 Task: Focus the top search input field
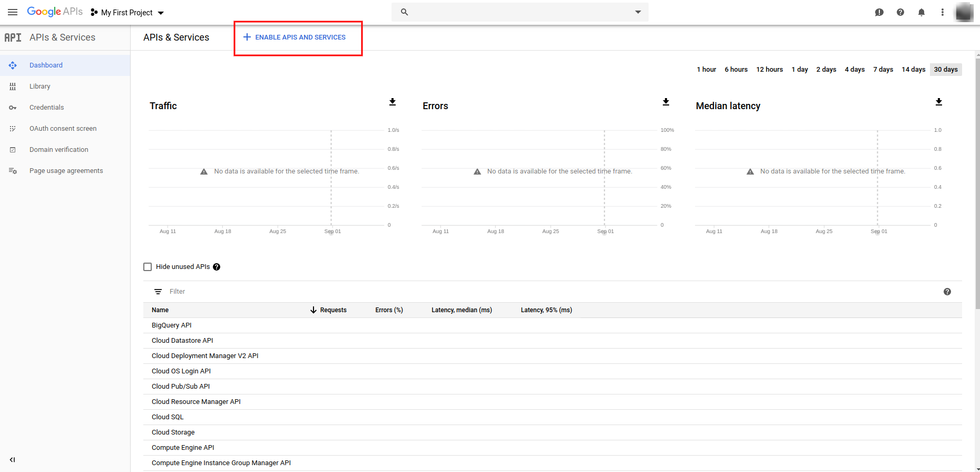[x=520, y=12]
